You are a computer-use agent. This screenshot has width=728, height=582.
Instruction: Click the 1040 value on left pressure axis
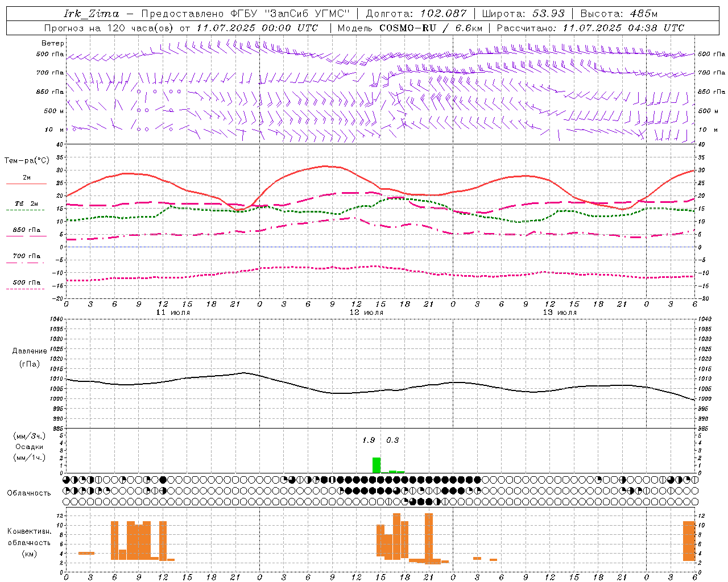(x=56, y=319)
